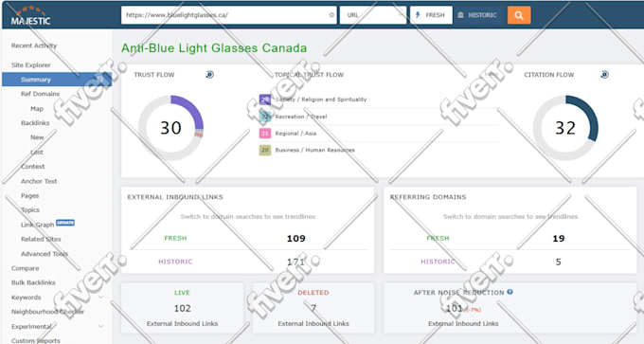
Task: Open Backlinks page
Action: point(35,123)
